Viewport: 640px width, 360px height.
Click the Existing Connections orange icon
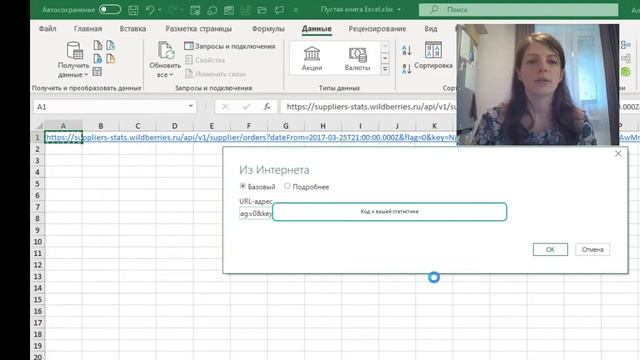tap(111, 59)
